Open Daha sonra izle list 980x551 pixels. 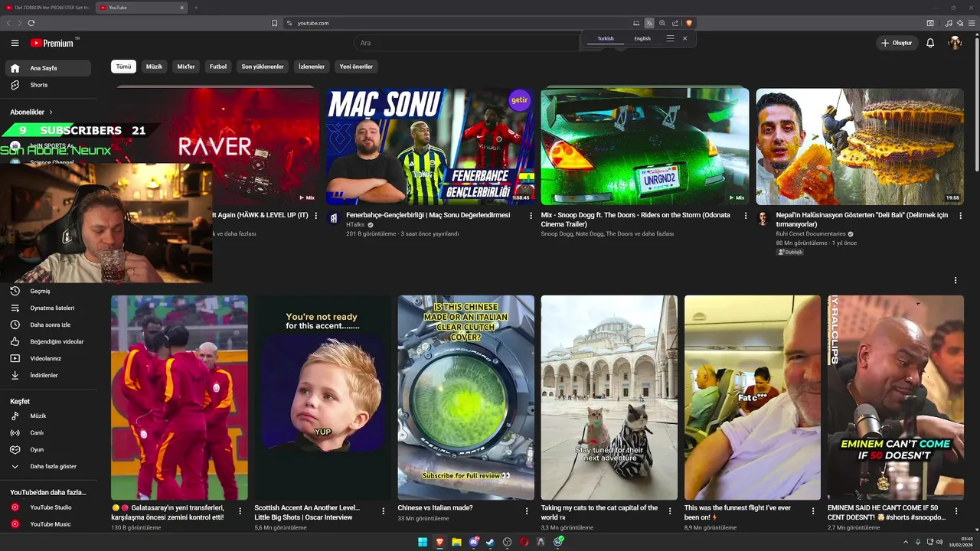point(47,324)
